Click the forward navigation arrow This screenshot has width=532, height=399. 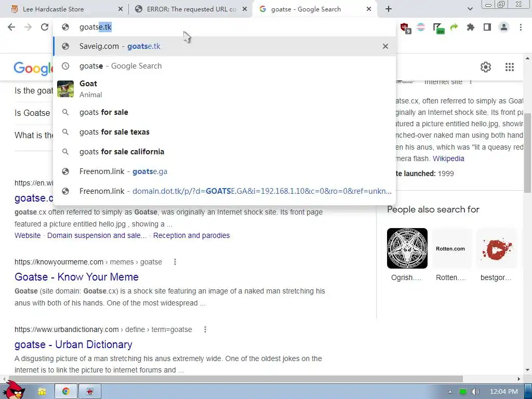click(28, 27)
